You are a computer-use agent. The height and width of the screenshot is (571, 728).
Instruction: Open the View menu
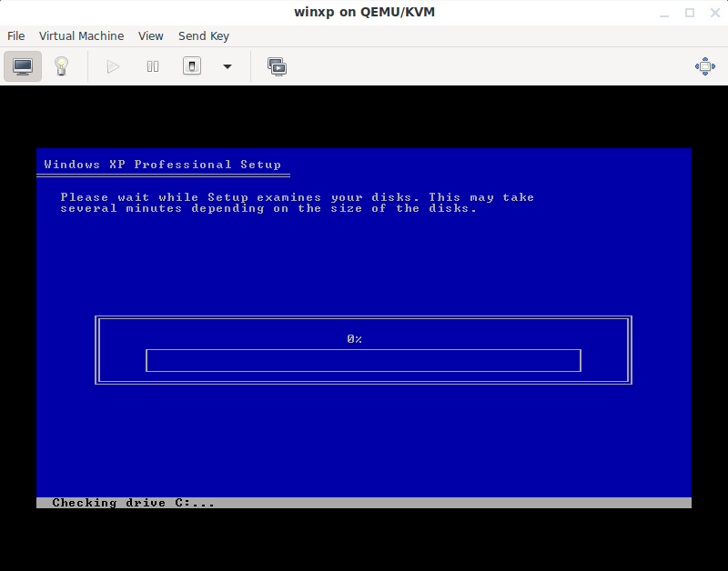coord(151,36)
